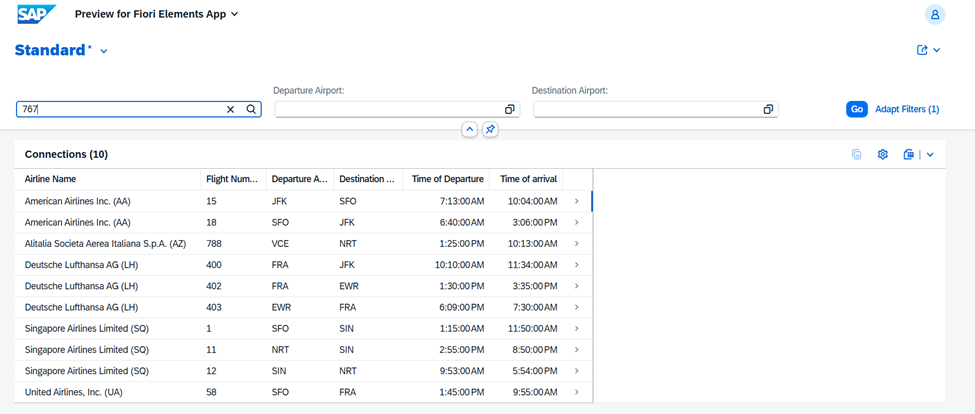Viewport: 975px width, 414px height.
Task: Click Airline Name column header
Action: coord(50,179)
